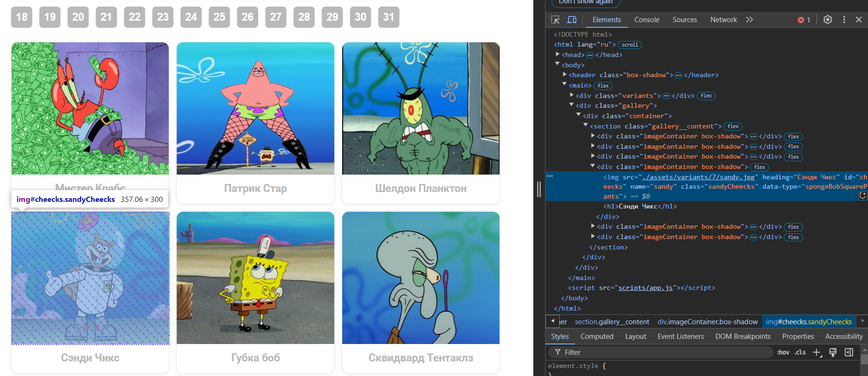Open the Event Listeners tab
Screen dimensions: 868x376
pos(681,336)
